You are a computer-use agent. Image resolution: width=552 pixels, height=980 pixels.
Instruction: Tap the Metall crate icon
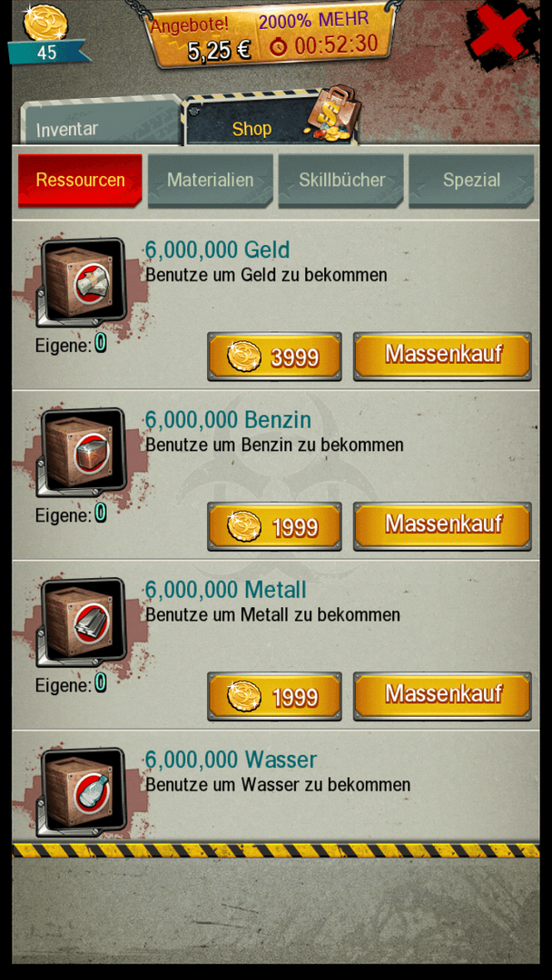click(x=82, y=623)
